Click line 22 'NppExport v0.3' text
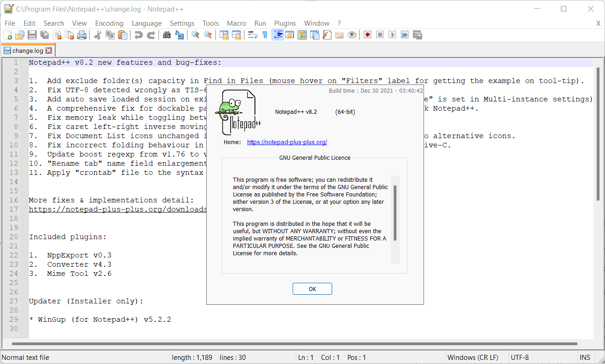605x364 pixels. (79, 255)
